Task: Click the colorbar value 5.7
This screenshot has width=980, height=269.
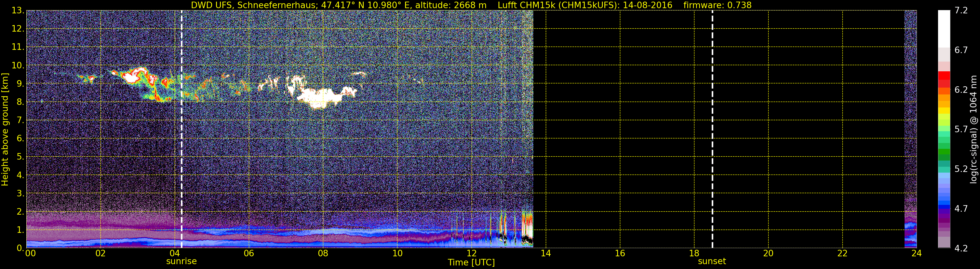Action: point(961,130)
